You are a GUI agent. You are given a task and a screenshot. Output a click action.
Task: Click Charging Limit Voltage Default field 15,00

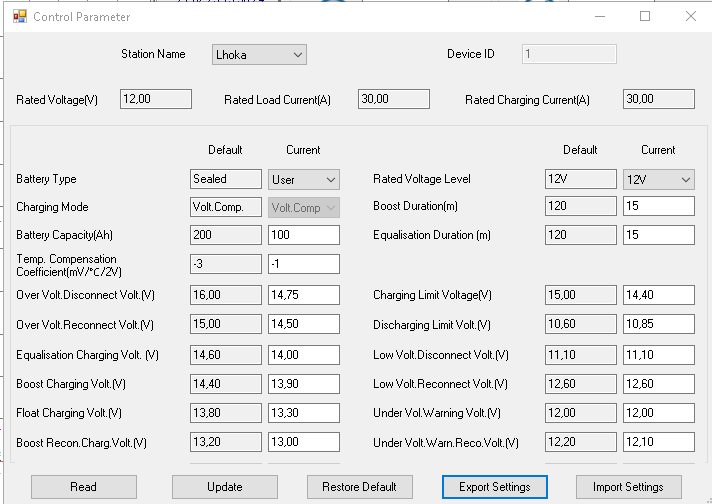[x=581, y=295]
